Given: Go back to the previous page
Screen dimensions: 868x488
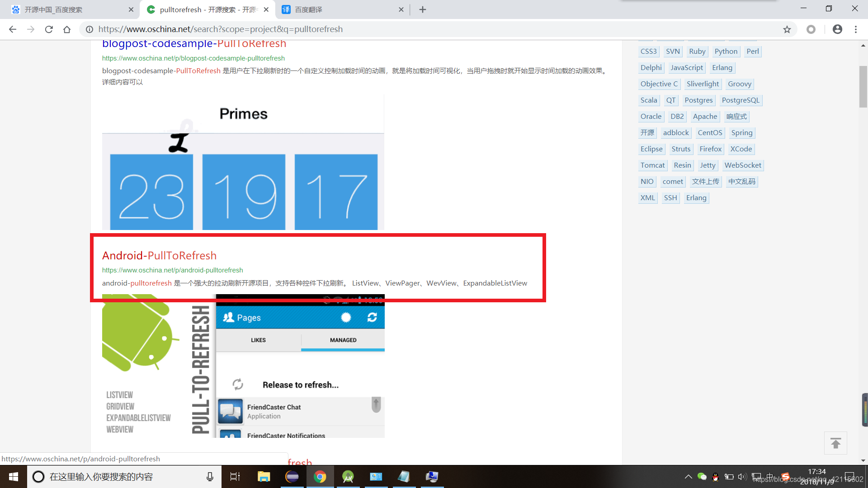Looking at the screenshot, I should pos(13,29).
